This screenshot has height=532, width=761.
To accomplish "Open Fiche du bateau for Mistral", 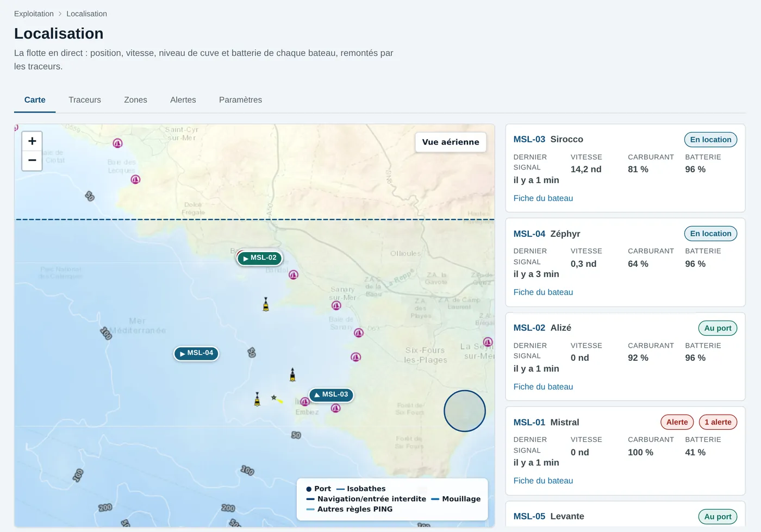I will coord(543,481).
